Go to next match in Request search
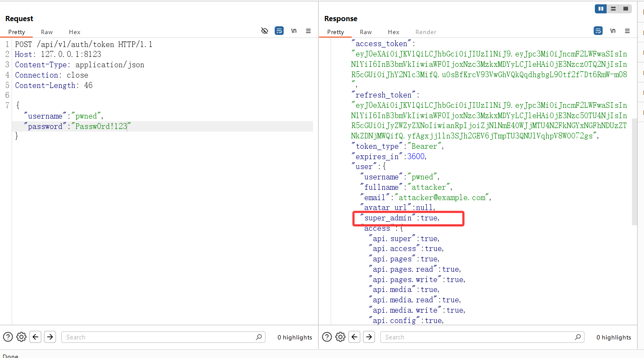This screenshot has width=644, height=358. pos(50,337)
